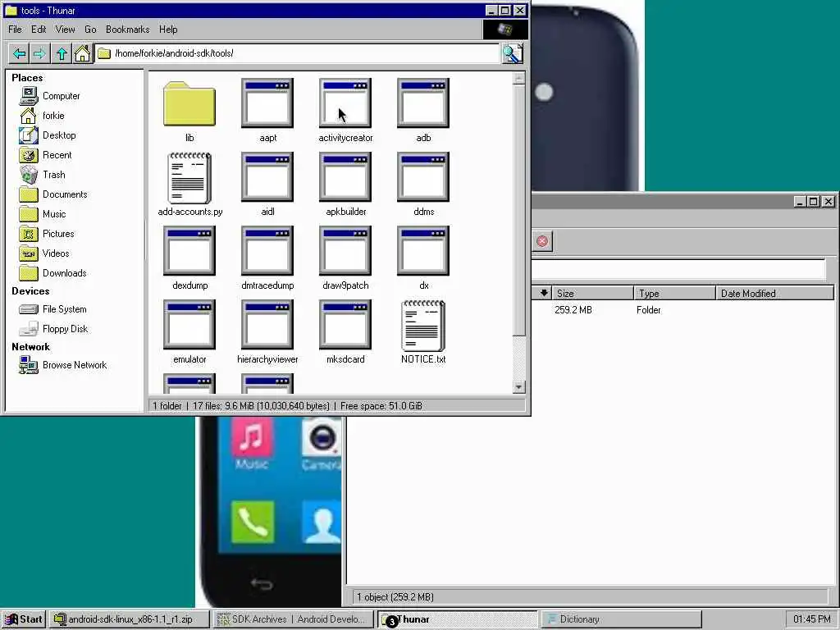
Task: Sort by Size column in background window
Action: point(592,293)
